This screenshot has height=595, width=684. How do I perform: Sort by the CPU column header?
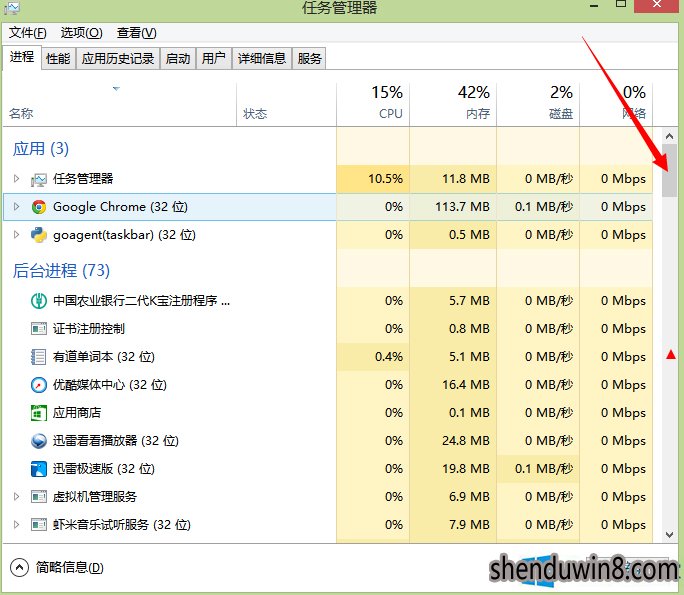click(x=373, y=105)
